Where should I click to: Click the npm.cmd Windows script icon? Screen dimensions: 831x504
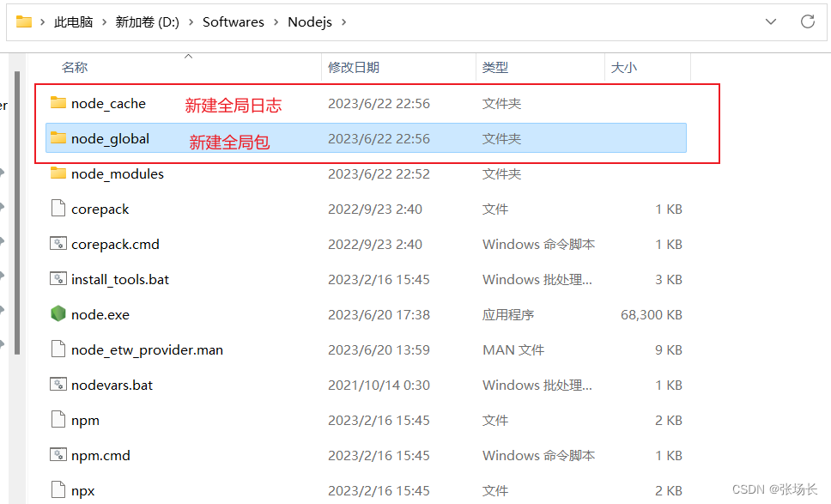58,455
